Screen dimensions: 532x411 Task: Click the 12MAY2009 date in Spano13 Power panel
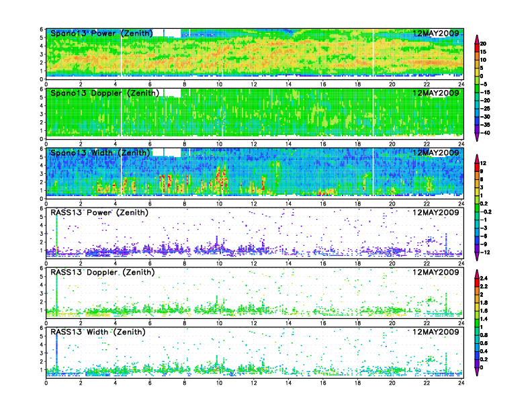point(436,33)
